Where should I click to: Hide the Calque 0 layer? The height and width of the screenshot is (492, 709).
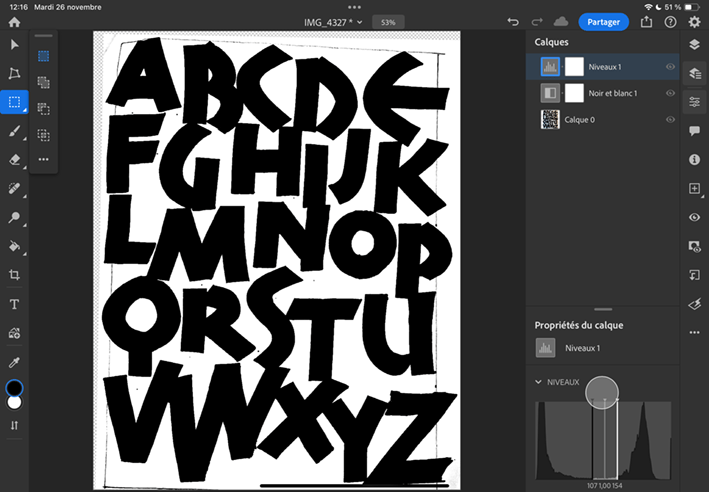click(x=671, y=118)
